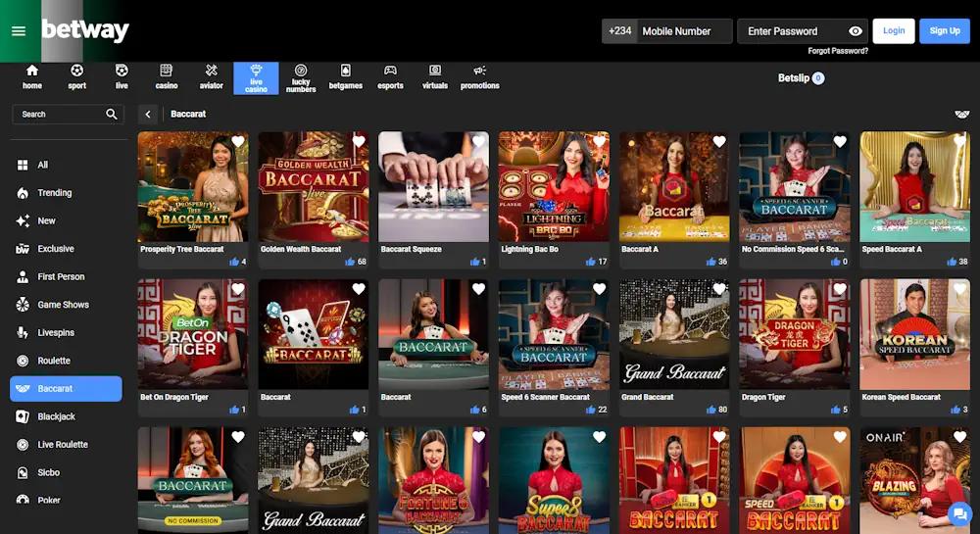Open Baccarat Squeeze game thumbnail
980x534 pixels.
point(434,186)
